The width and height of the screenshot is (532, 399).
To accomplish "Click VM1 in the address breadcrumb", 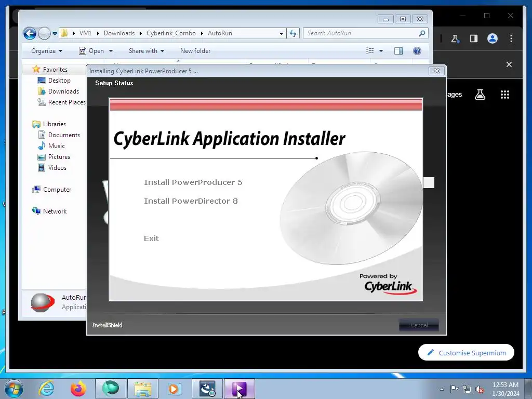I will [86, 33].
